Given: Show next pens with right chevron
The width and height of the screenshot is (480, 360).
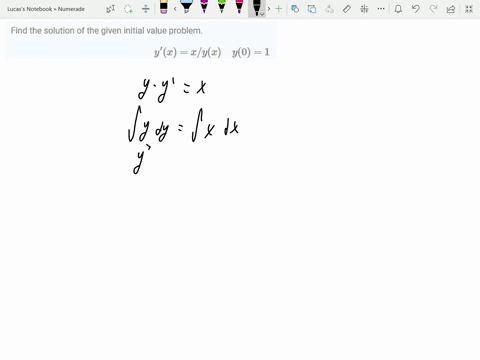Looking at the screenshot, I should click(x=269, y=9).
